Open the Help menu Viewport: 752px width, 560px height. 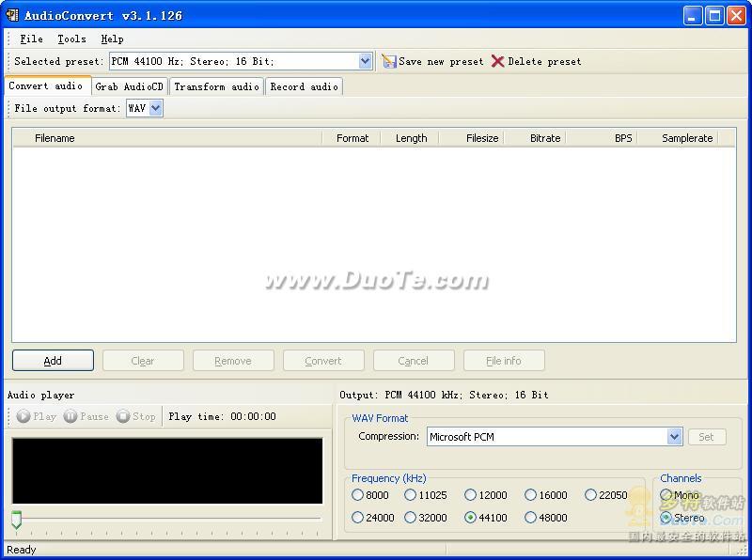tap(112, 39)
